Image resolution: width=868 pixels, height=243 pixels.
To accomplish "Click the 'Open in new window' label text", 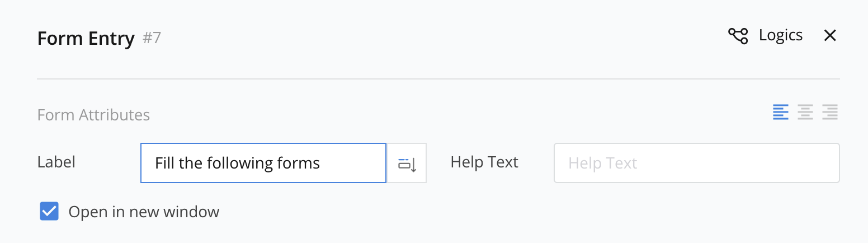I will (x=144, y=212).
